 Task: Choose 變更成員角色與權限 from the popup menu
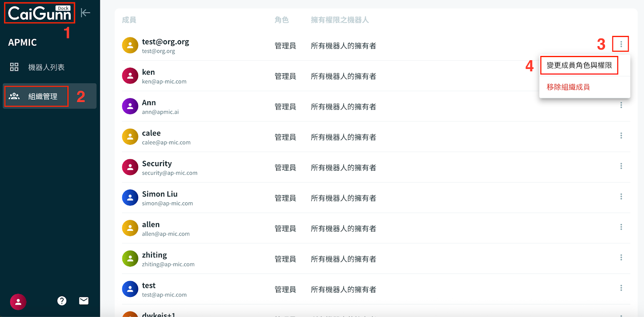click(579, 66)
